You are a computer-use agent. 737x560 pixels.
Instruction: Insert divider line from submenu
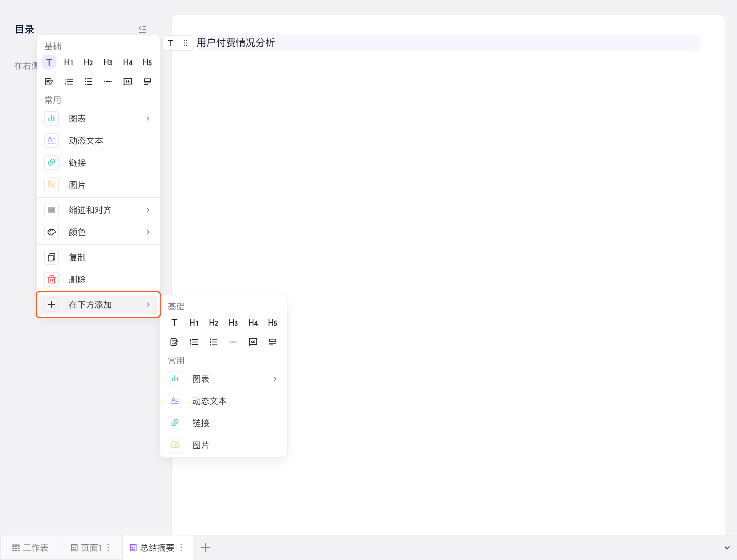point(233,342)
